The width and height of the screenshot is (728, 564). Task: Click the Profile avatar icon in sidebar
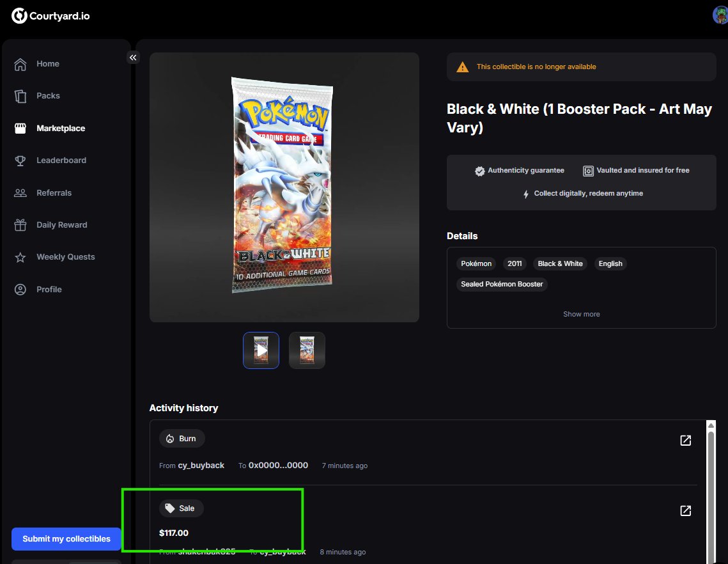20,290
